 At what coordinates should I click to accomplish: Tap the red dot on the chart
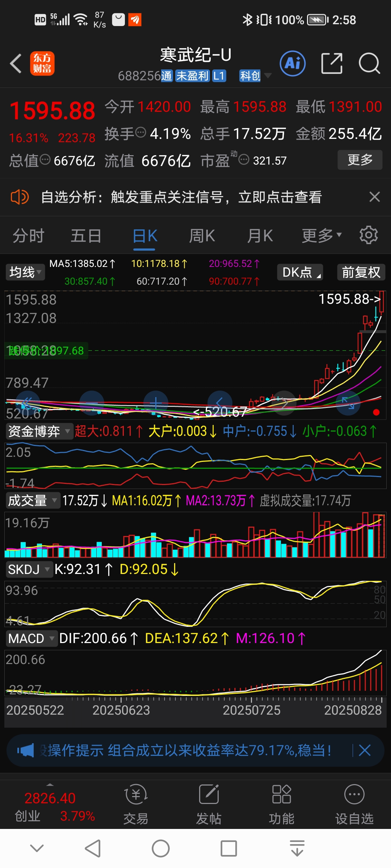pyautogui.click(x=376, y=412)
